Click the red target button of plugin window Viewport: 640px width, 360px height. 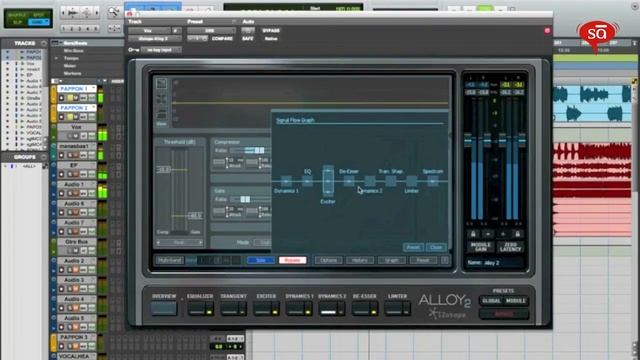547,31
